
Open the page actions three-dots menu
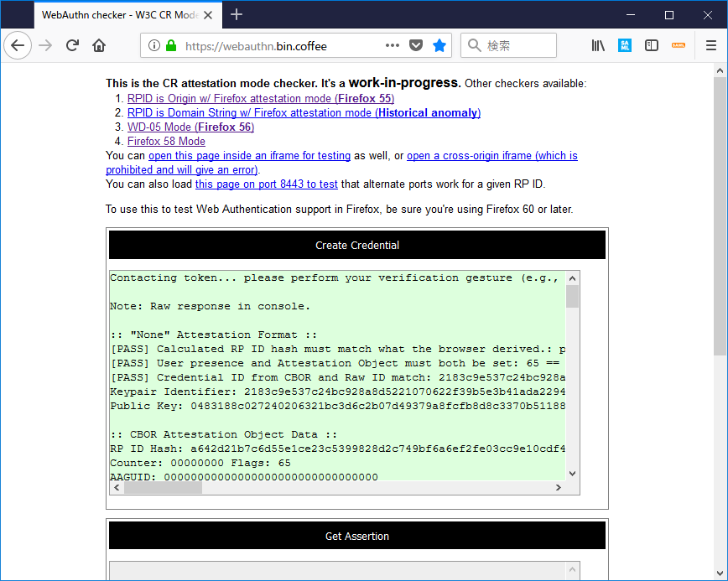click(393, 45)
